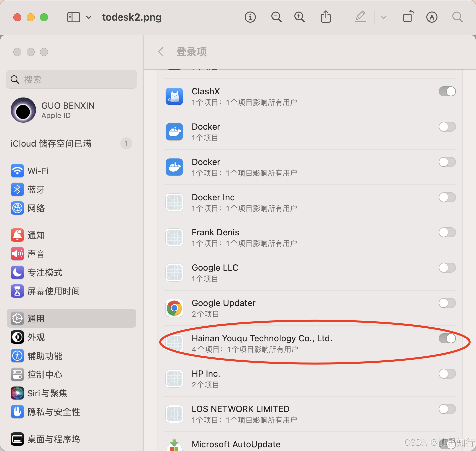Open 桌面与程序坞 settings
This screenshot has width=476, height=451.
pyautogui.click(x=72, y=439)
